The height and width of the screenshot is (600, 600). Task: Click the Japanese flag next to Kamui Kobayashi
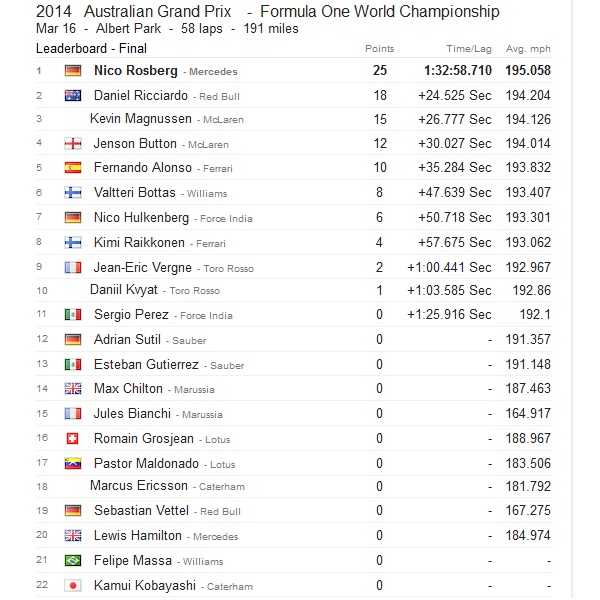click(73, 585)
